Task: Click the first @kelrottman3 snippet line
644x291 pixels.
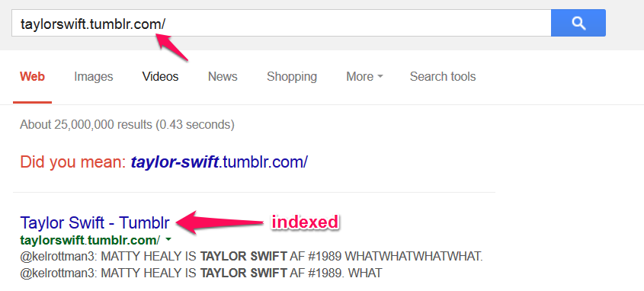Action: click(252, 257)
